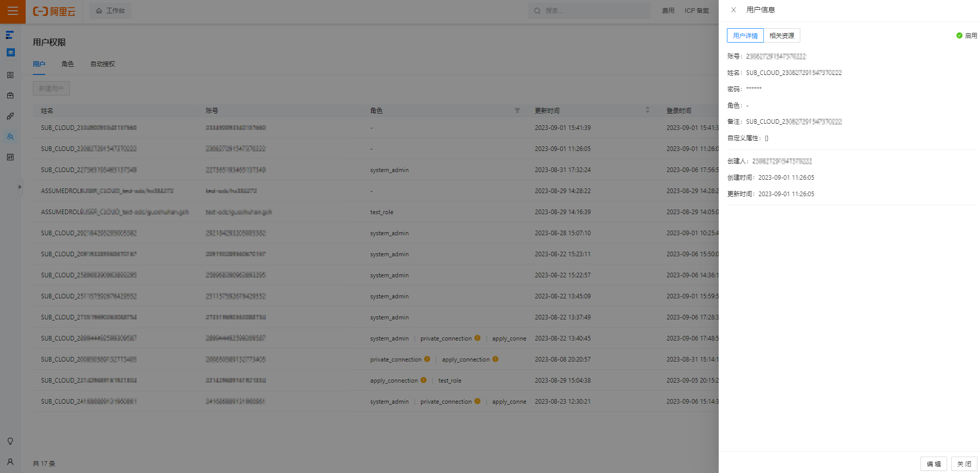Click private_connection info icon in the 13:40:45 row

(477, 338)
